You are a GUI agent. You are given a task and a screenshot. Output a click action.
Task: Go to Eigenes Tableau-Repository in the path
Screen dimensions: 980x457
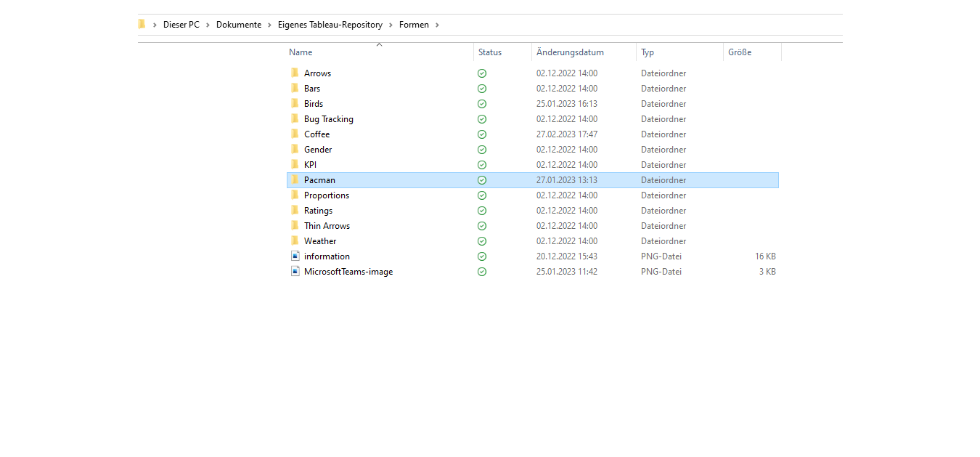pyautogui.click(x=330, y=25)
